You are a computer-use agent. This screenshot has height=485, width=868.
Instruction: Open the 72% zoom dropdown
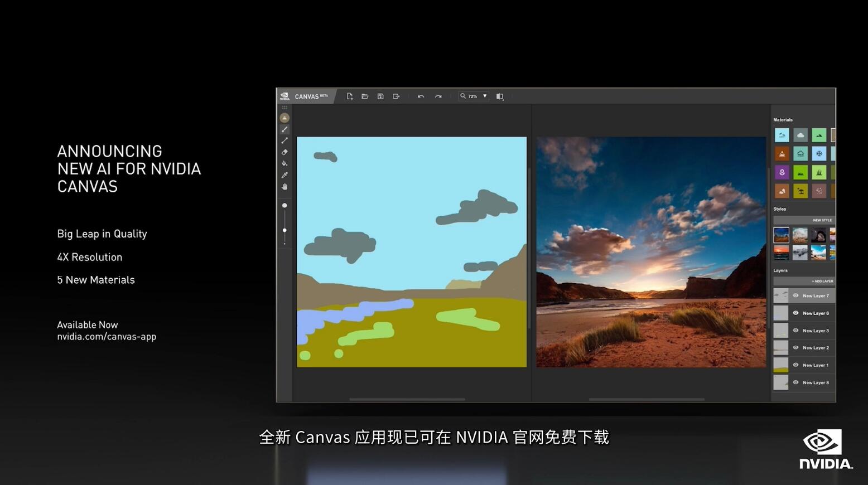(484, 96)
